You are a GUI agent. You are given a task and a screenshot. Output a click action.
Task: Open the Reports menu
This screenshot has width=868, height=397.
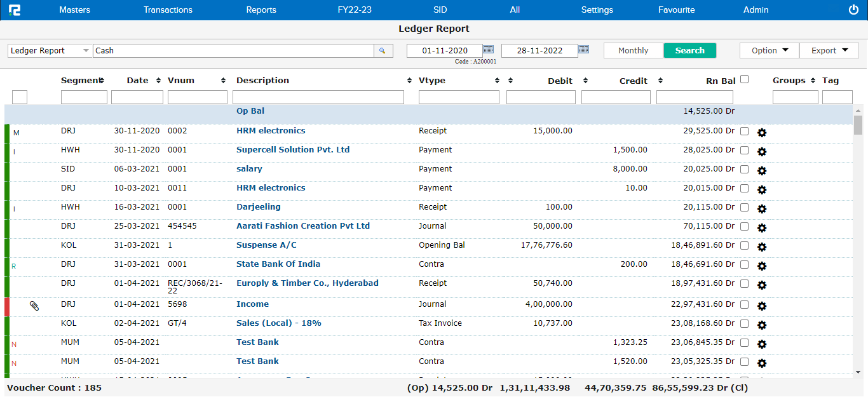261,10
